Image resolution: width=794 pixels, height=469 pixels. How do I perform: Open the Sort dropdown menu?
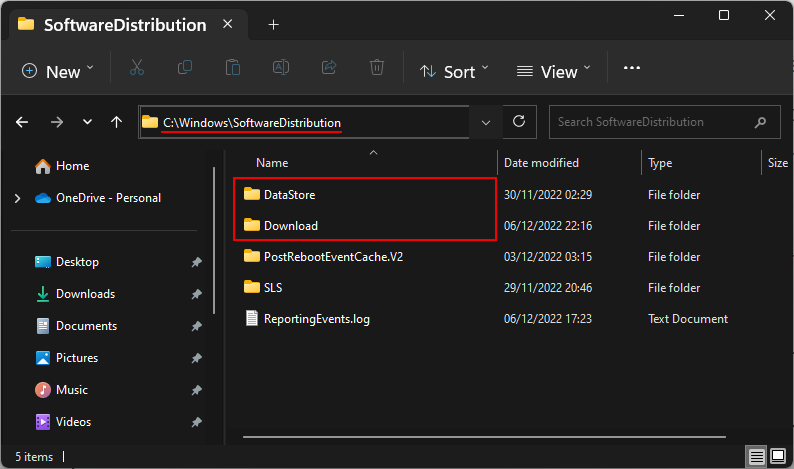point(454,71)
